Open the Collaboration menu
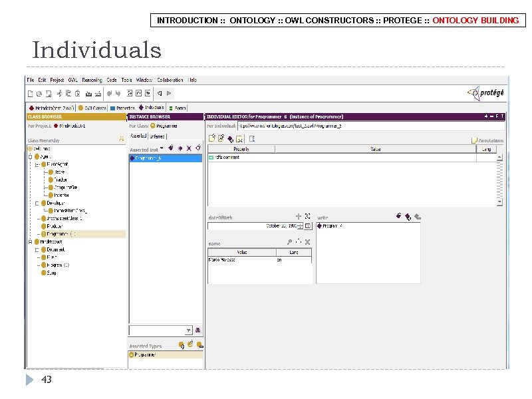 click(x=170, y=80)
